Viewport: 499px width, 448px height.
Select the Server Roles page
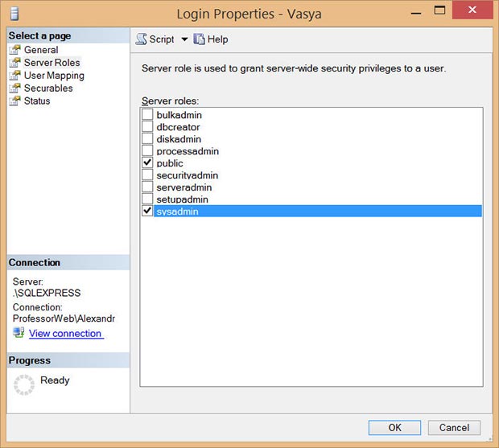(x=52, y=63)
